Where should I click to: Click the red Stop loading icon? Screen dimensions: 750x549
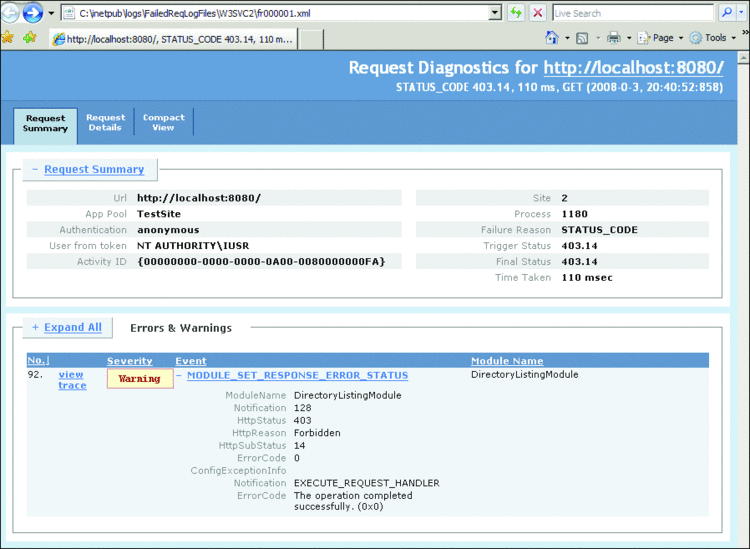click(x=538, y=13)
